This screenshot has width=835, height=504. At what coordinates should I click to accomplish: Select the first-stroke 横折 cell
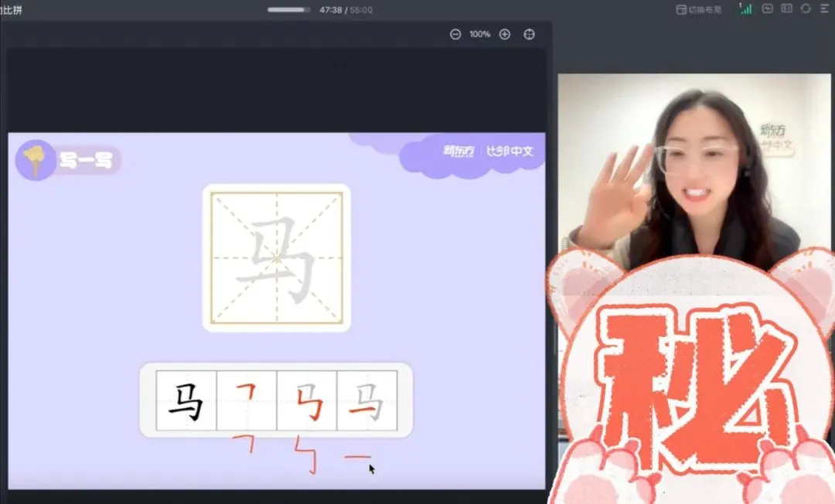click(247, 400)
